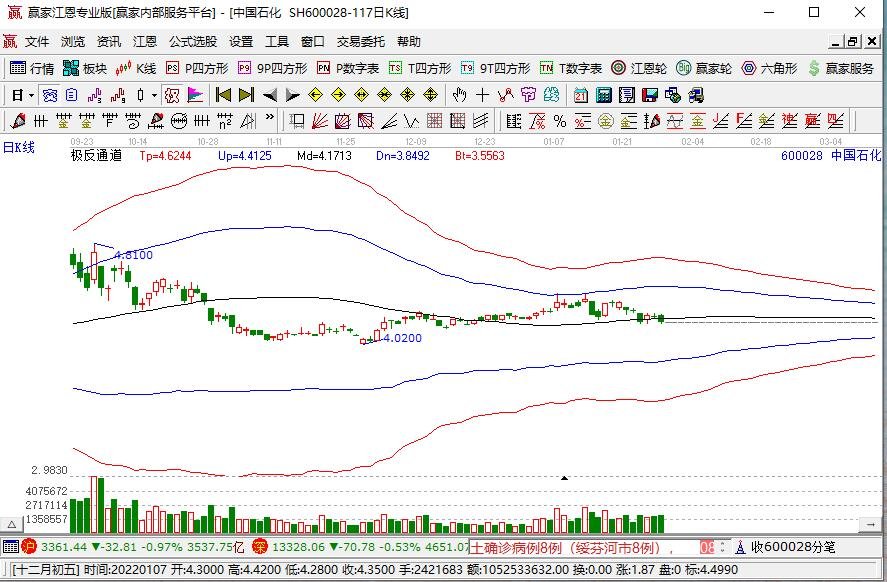Select the step chart icon labeled 9
Screen dimensions: 887x582
pyautogui.click(x=118, y=95)
